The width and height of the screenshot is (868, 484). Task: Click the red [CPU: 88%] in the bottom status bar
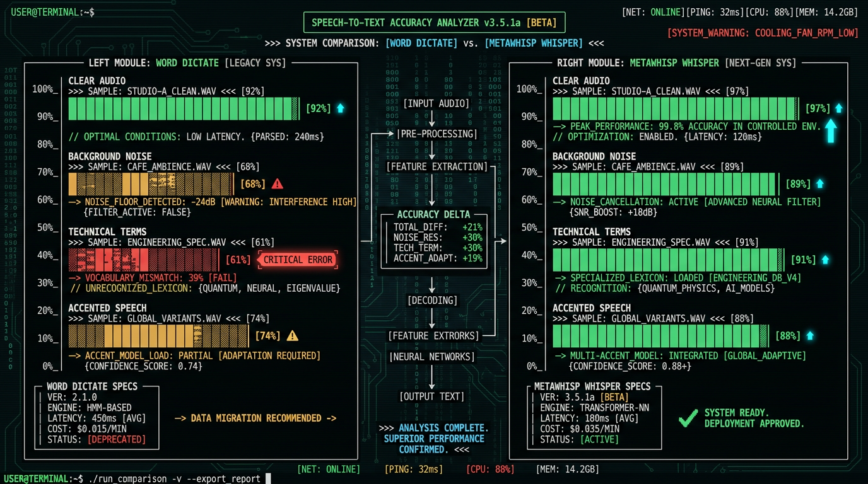point(491,469)
